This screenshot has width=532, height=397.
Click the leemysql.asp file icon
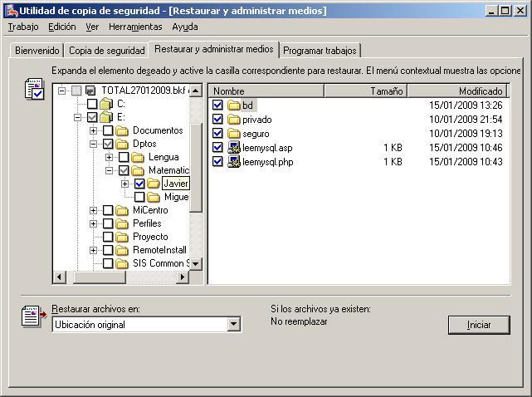(x=233, y=148)
